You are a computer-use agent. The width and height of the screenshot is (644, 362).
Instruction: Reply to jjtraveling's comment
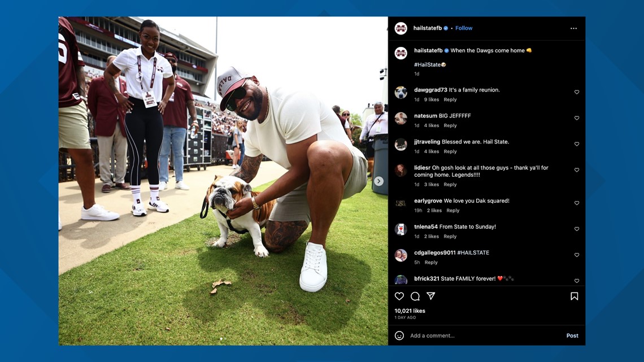450,151
